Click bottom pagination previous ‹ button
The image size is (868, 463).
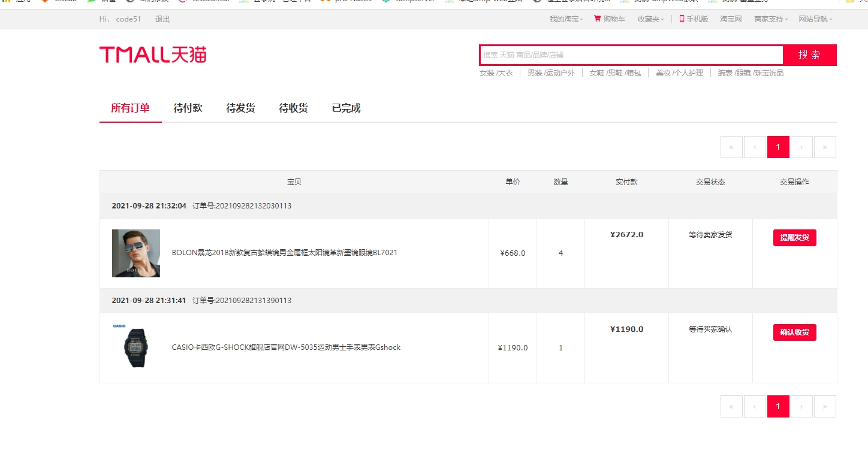[x=755, y=406]
